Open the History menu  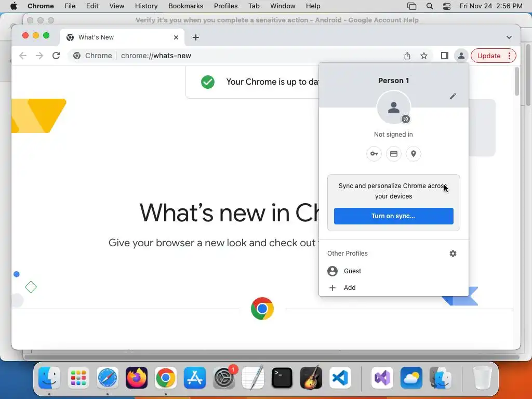(x=146, y=6)
